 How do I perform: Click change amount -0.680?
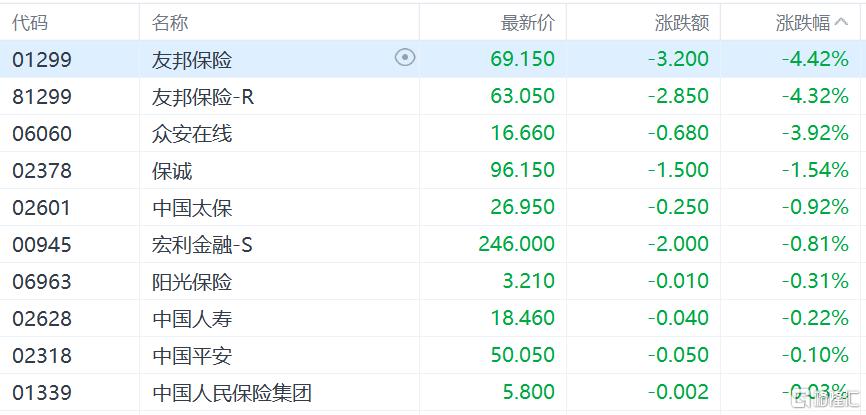tap(678, 133)
